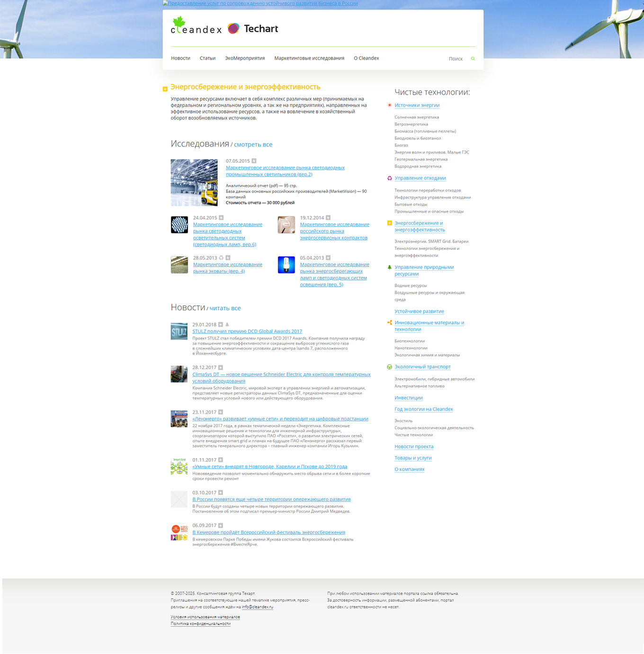Viewport: 644px width, 654px height.
Task: Click the search magnifier icon
Action: (x=473, y=59)
